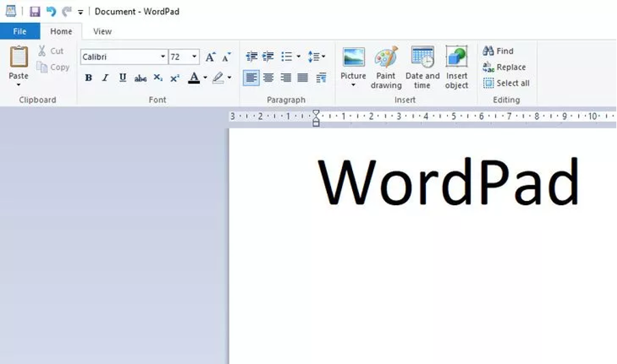Click the font size box showing 72
The image size is (617, 364).
tap(180, 57)
